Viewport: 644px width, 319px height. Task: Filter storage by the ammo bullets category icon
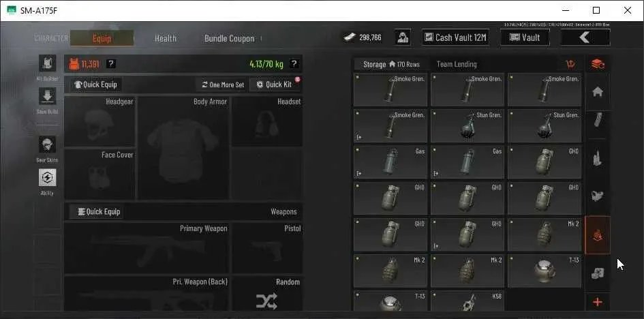(x=598, y=158)
